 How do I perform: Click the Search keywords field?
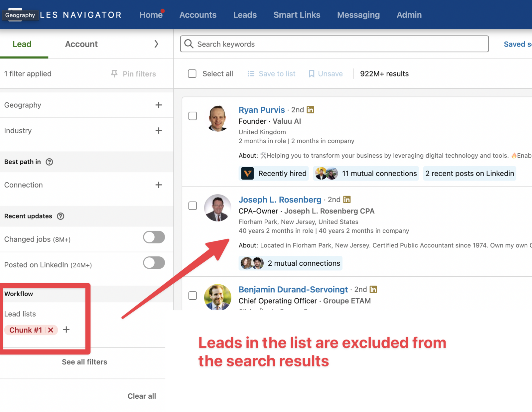(x=334, y=44)
